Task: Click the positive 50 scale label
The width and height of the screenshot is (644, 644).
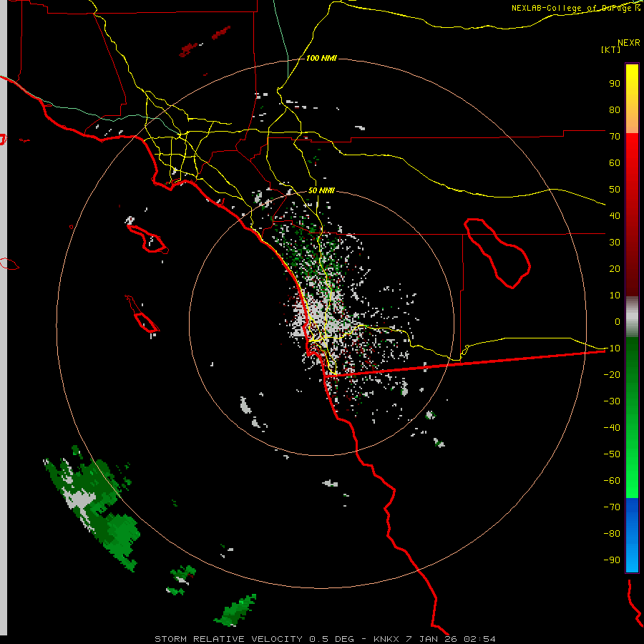Action: click(x=615, y=190)
